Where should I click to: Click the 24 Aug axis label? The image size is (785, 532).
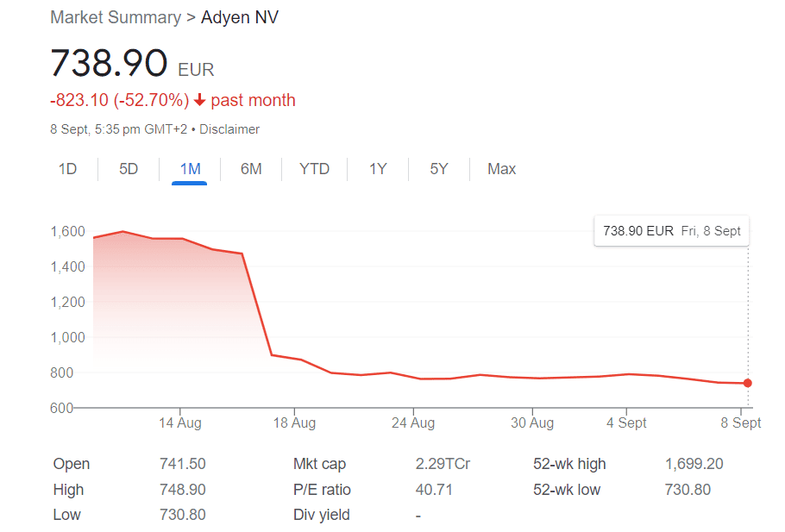click(x=412, y=423)
